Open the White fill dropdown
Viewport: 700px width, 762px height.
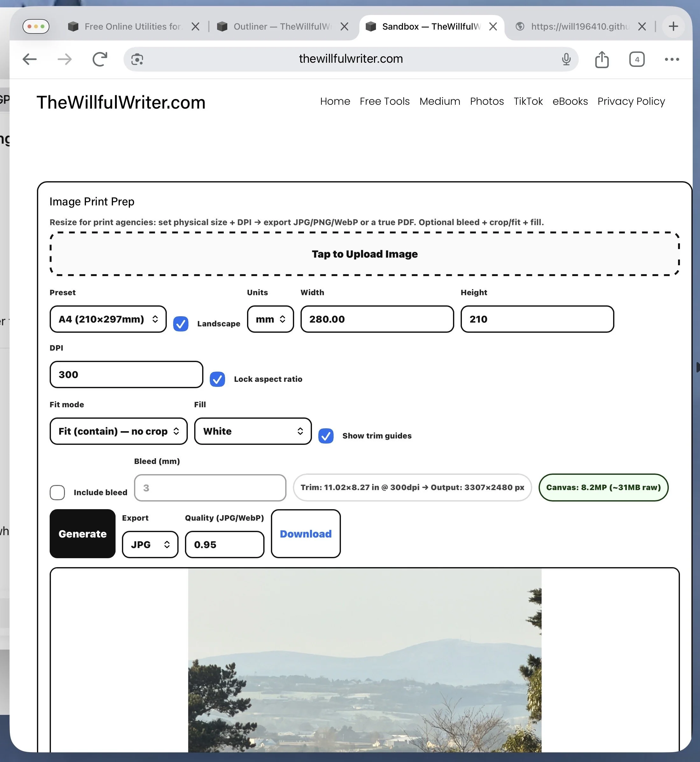click(x=253, y=431)
